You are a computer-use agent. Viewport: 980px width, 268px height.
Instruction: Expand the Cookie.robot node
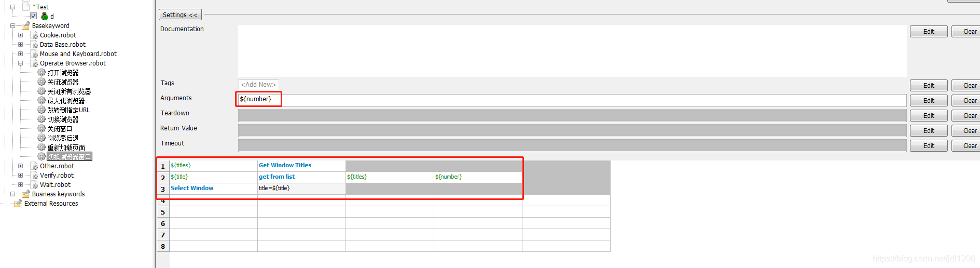point(20,35)
